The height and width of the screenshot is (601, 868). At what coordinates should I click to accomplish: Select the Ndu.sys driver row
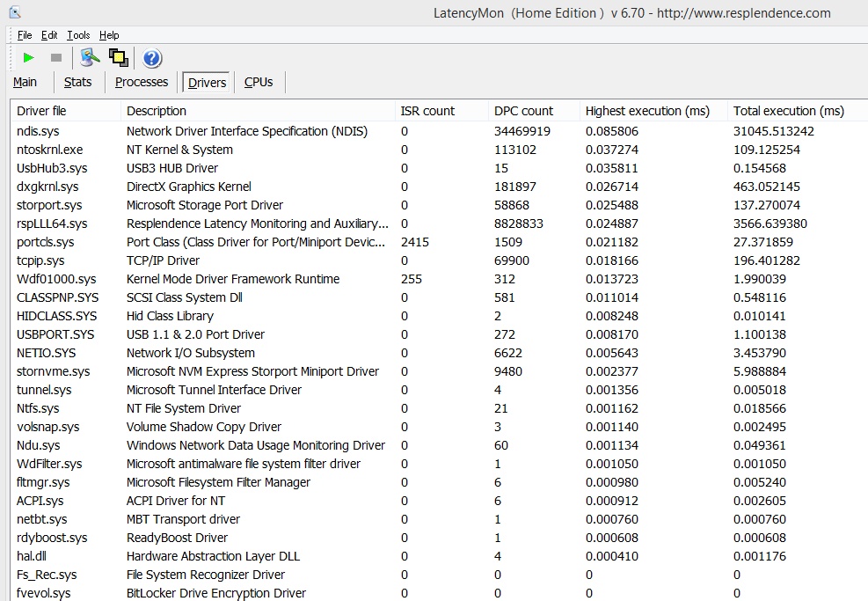tap(439, 444)
